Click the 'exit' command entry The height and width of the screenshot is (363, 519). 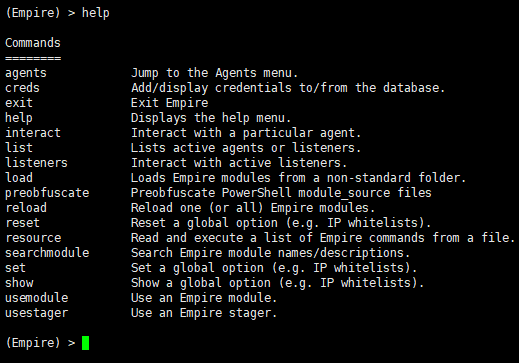(19, 103)
